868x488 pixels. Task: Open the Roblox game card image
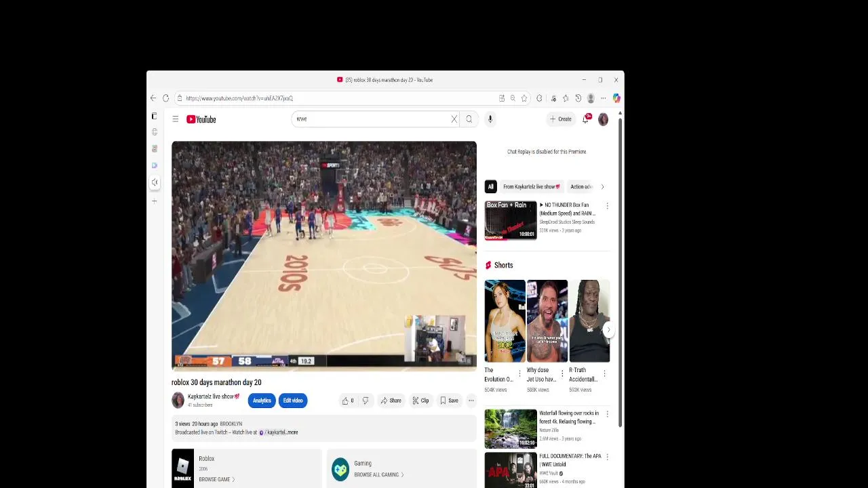click(x=182, y=468)
